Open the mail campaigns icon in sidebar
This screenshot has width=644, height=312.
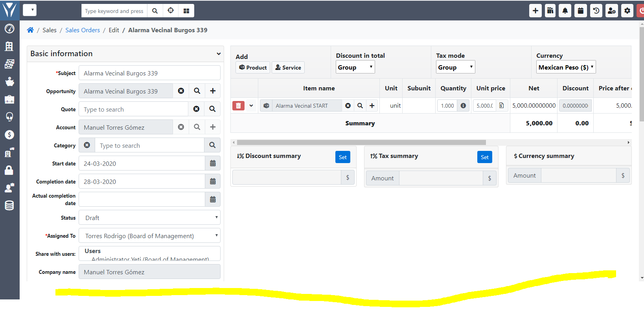point(9,64)
